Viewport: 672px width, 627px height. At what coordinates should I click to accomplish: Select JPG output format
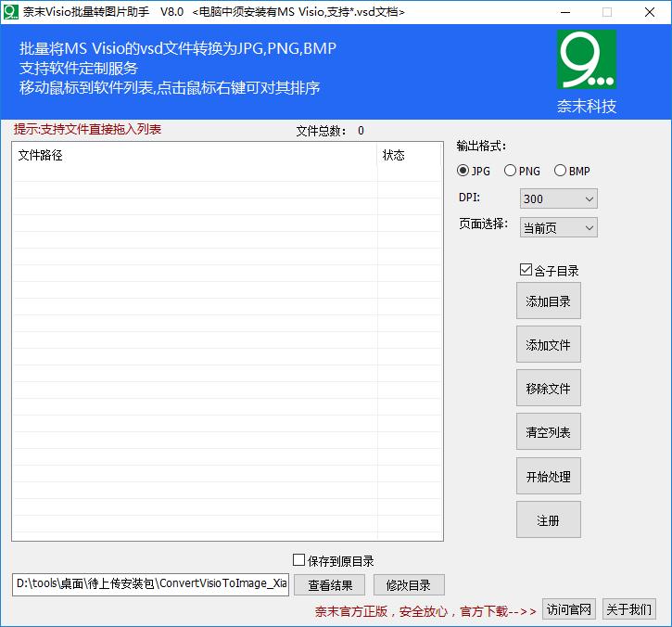463,171
